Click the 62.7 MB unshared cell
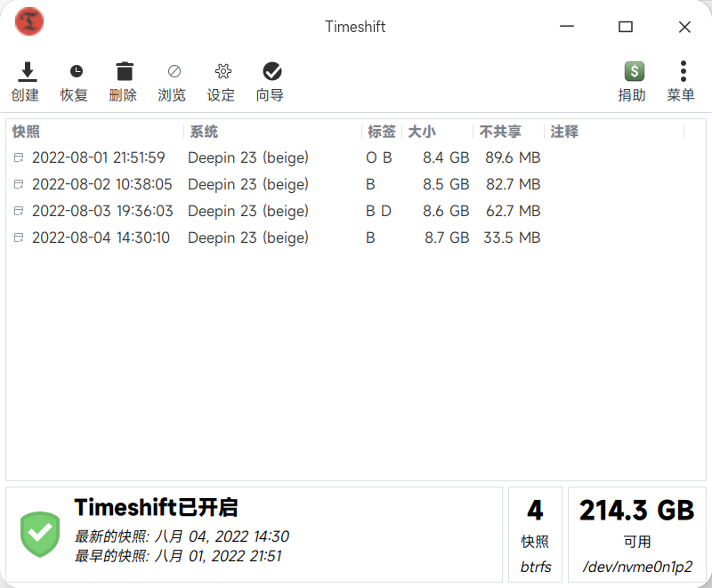Image resolution: width=712 pixels, height=588 pixels. (x=514, y=211)
